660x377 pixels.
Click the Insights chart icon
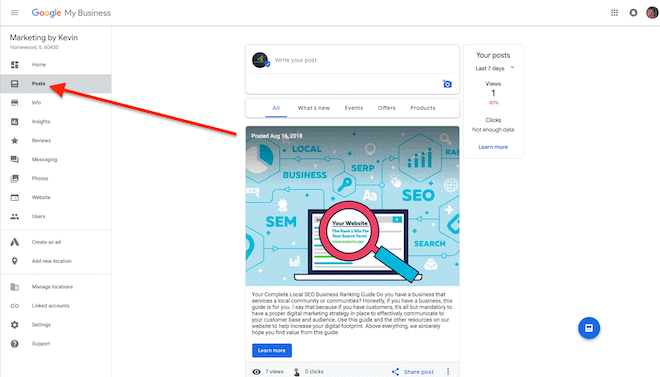[14, 122]
